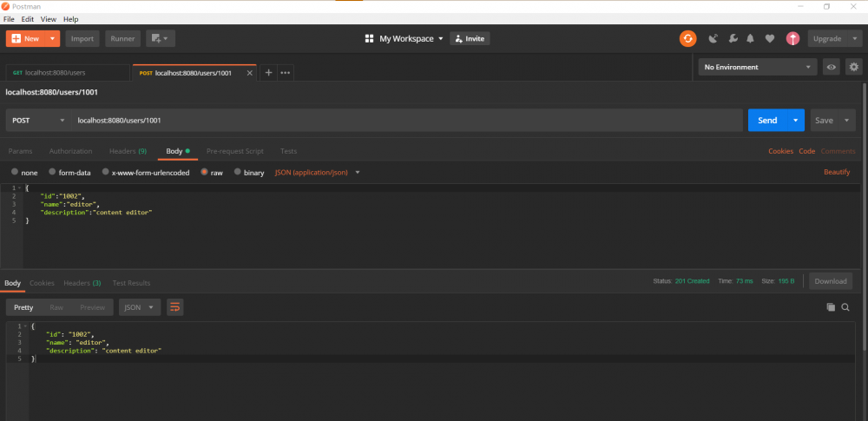Open the tab options ellipsis menu
The image size is (868, 421).
pos(285,73)
